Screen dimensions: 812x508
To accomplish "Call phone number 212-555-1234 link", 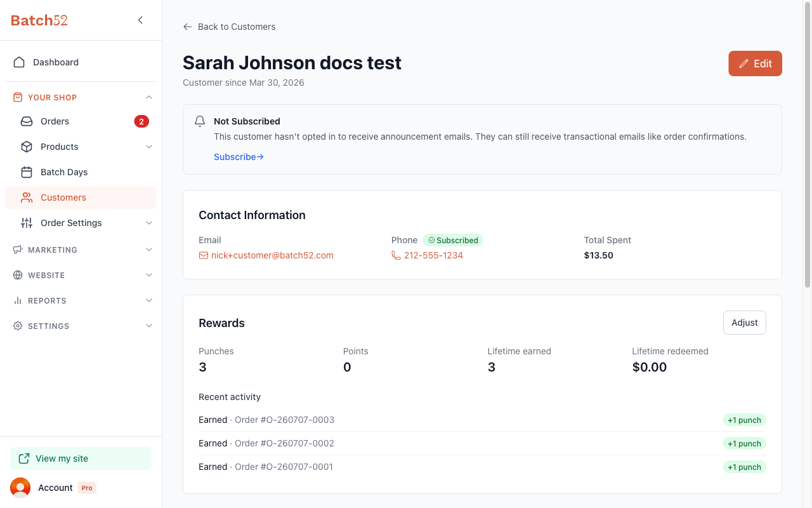I will tap(427, 255).
